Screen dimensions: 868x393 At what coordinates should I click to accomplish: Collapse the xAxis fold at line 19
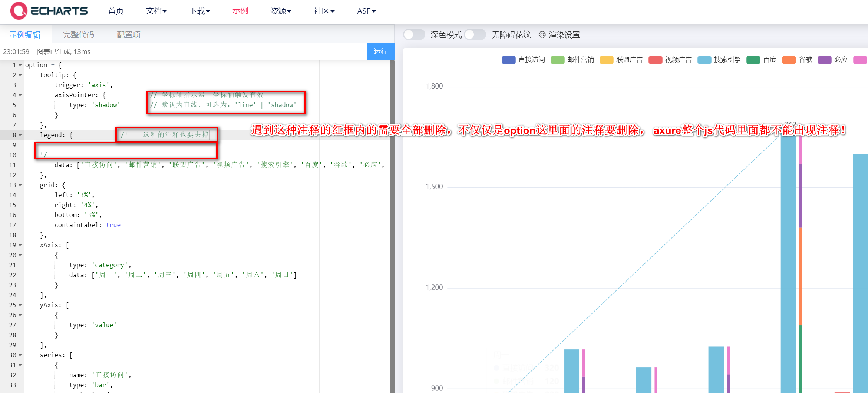pos(20,245)
